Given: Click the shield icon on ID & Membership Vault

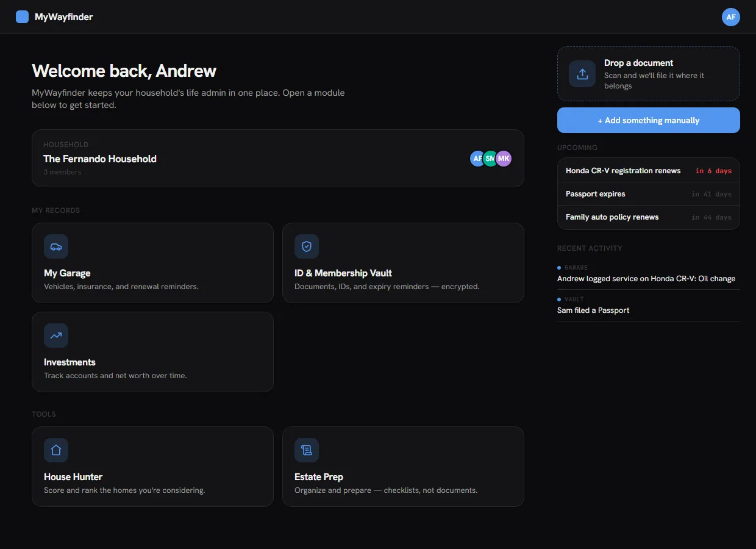Looking at the screenshot, I should (x=307, y=246).
